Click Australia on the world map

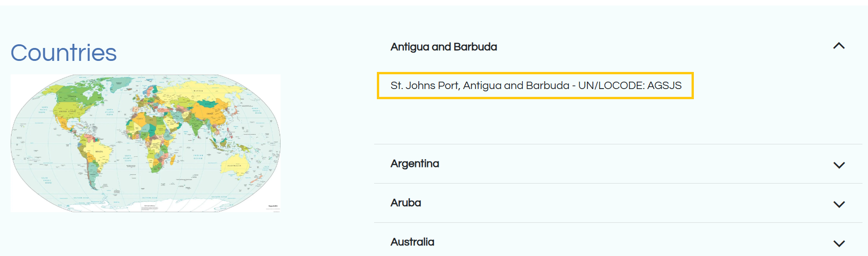234,165
